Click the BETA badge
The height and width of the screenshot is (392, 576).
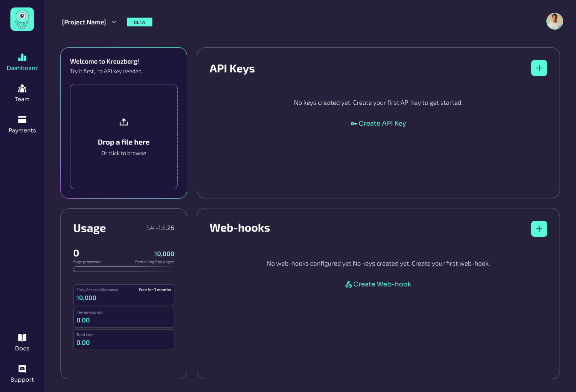click(140, 22)
